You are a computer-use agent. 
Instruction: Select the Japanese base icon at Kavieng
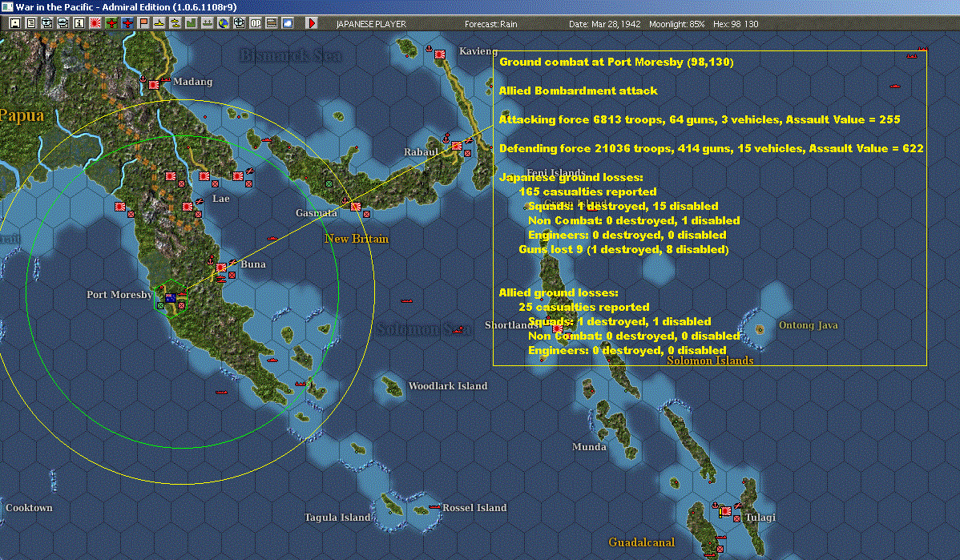(x=440, y=54)
